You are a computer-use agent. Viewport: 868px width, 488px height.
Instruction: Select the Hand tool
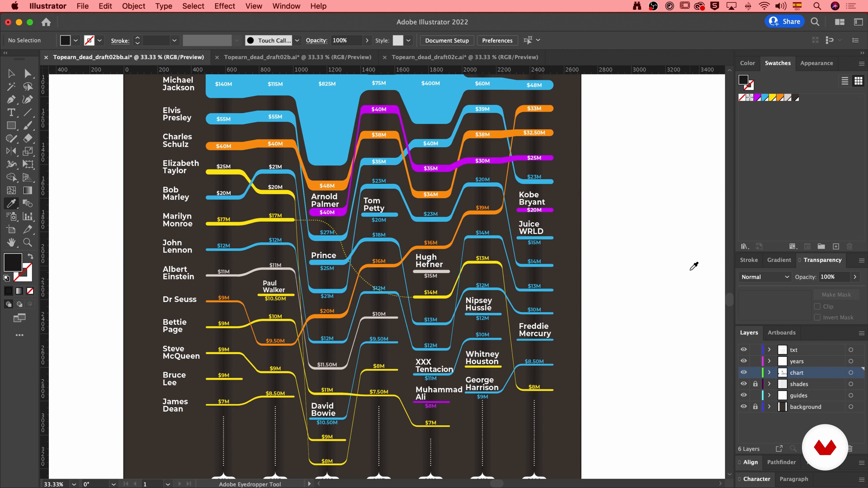(11, 242)
